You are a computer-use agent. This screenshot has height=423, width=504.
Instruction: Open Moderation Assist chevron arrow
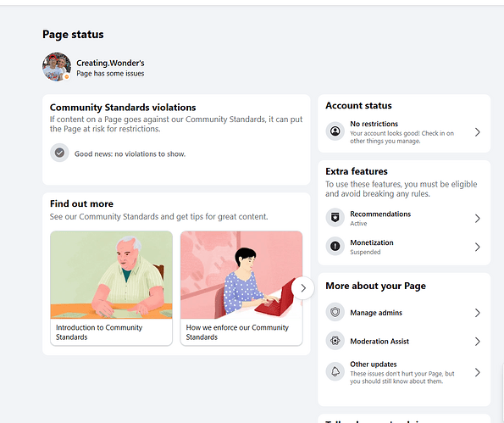pos(478,342)
